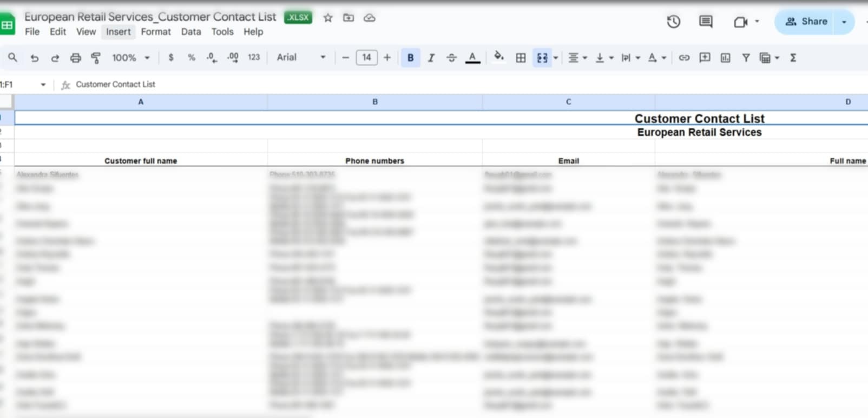Toggle the merge cells button
868x418 pixels.
coord(542,57)
